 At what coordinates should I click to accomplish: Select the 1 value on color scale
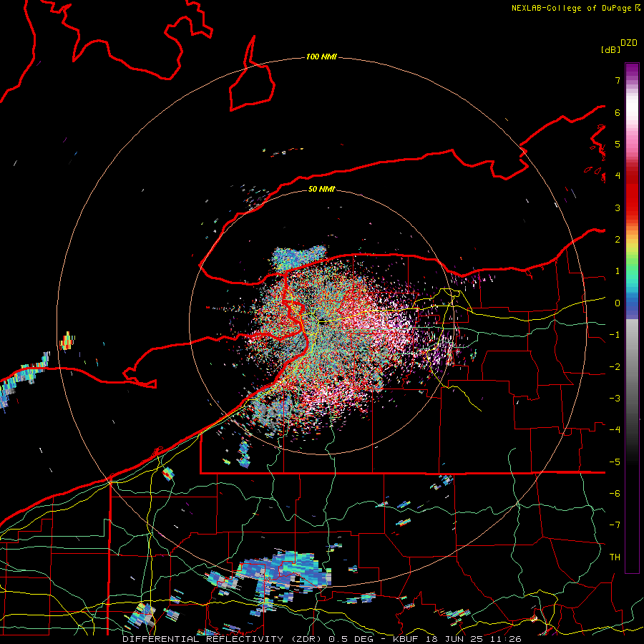pyautogui.click(x=618, y=271)
